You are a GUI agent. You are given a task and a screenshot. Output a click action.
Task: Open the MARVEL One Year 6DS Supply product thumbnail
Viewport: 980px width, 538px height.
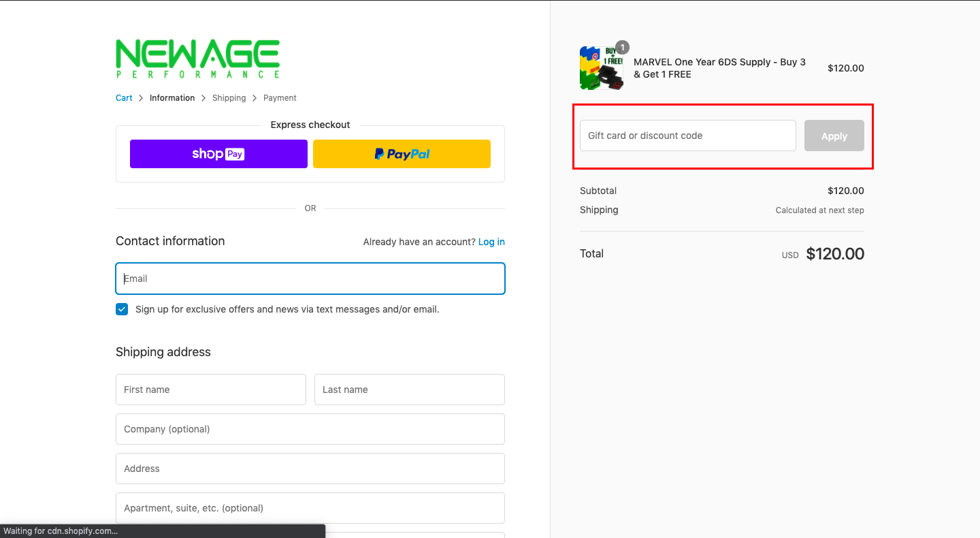pyautogui.click(x=602, y=68)
